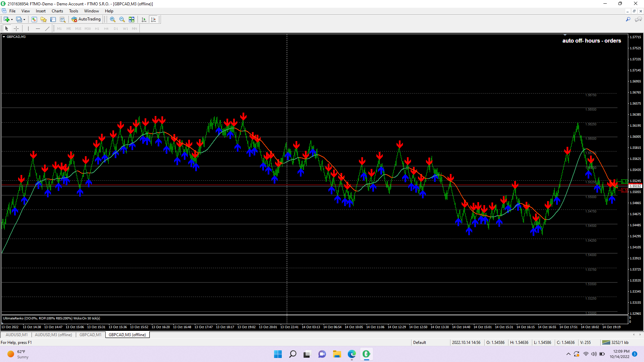Open Microsoft Edge from the taskbar
Screen dimensions: 644x362
point(352,354)
